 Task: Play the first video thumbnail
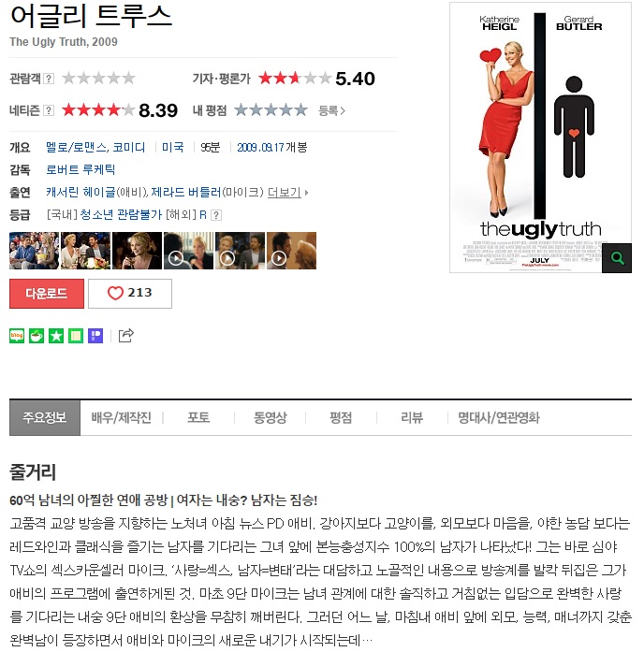click(x=188, y=251)
